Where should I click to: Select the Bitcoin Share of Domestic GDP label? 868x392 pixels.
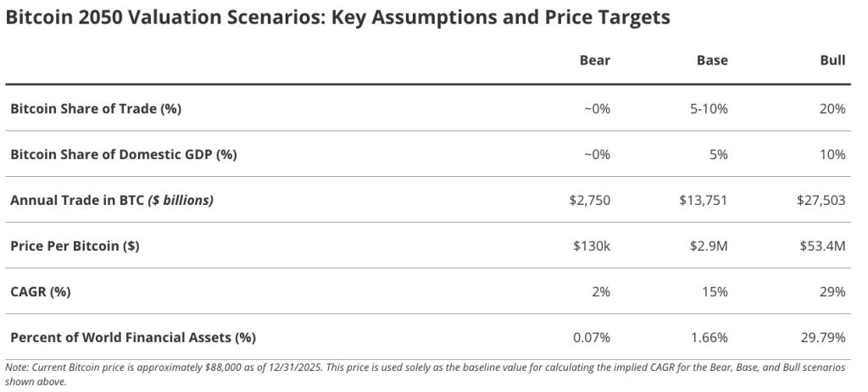click(123, 154)
